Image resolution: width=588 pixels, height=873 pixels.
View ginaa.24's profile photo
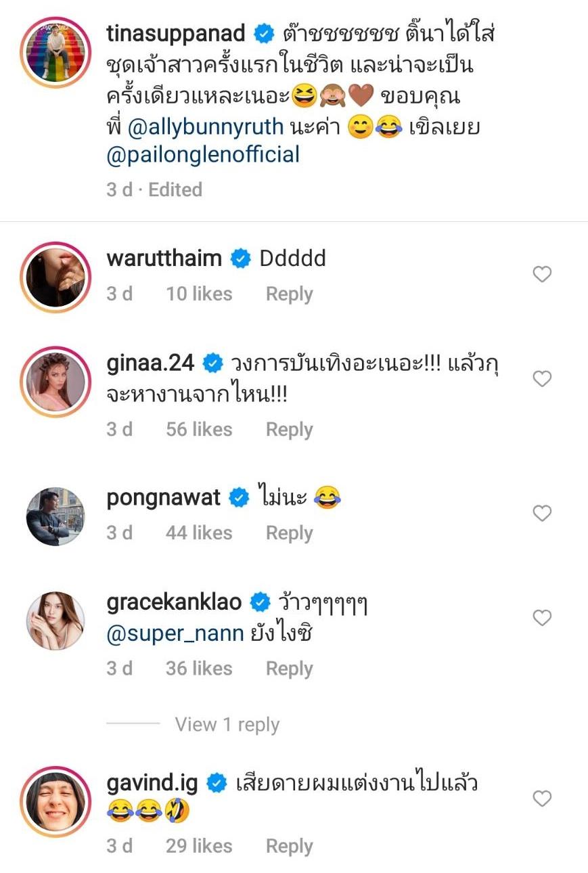pos(55,381)
